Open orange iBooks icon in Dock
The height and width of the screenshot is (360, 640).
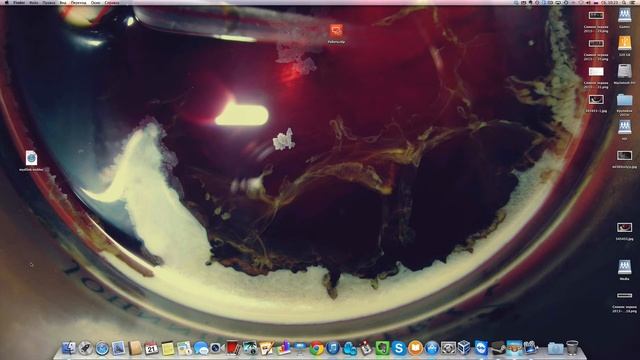click(x=415, y=348)
